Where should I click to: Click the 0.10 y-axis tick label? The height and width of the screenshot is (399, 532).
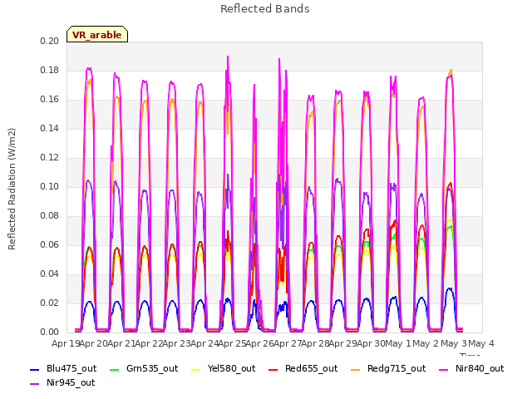[x=49, y=186]
